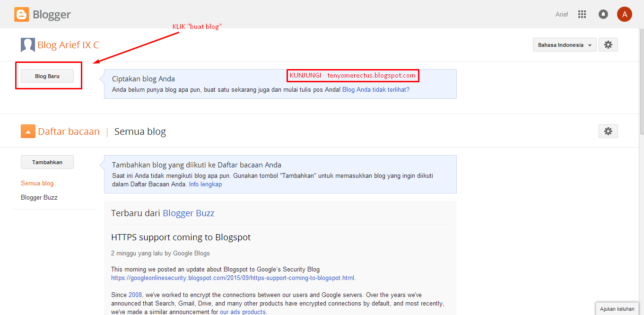644x315 pixels.
Task: Click the Blogger logo icon
Action: pos(21,14)
